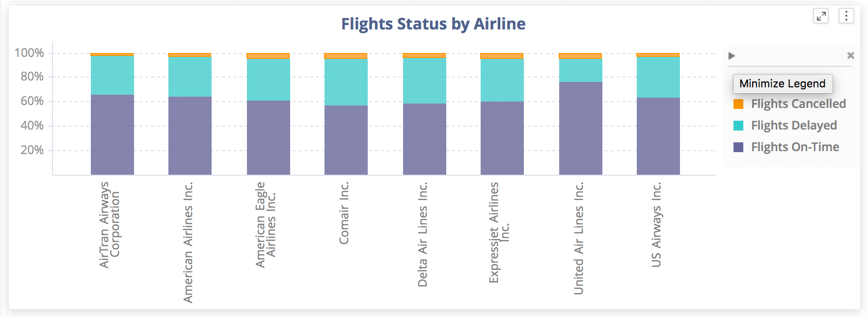The image size is (868, 317).
Task: Click American Airlines Inc. on-time bar
Action: [190, 135]
